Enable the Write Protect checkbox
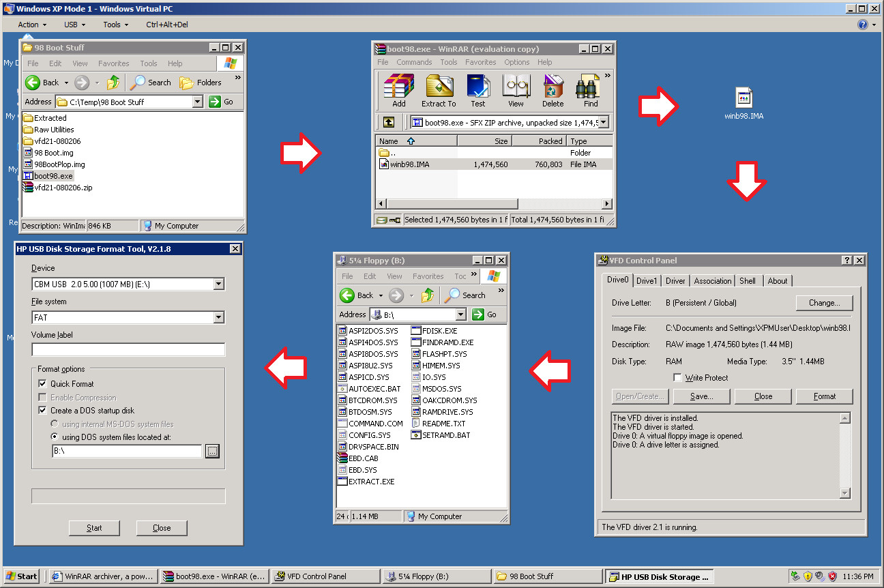884x588 pixels. pos(677,378)
